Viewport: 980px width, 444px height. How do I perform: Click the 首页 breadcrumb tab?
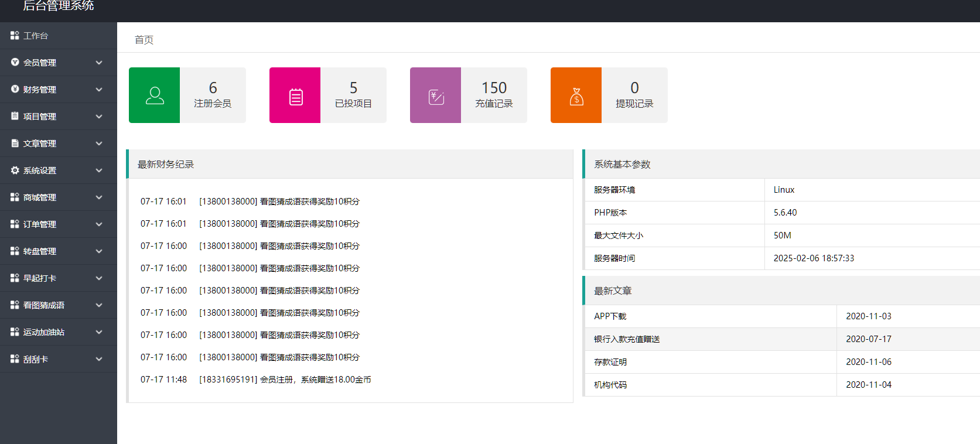[144, 40]
